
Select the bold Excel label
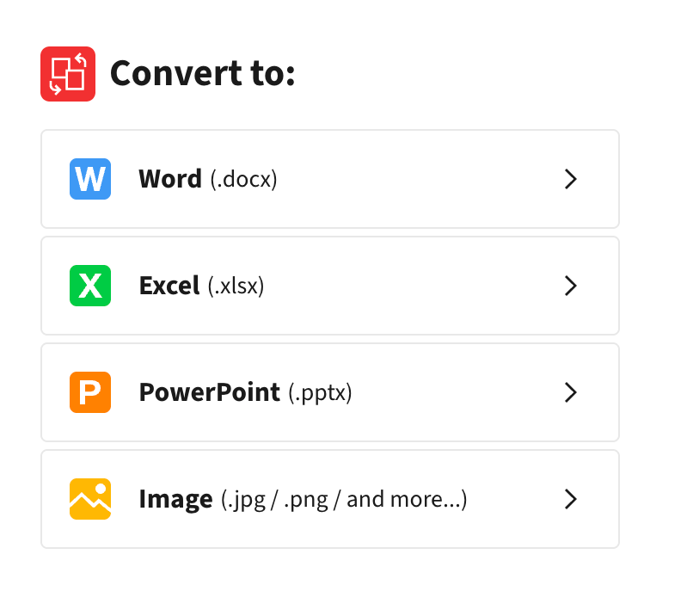[169, 286]
